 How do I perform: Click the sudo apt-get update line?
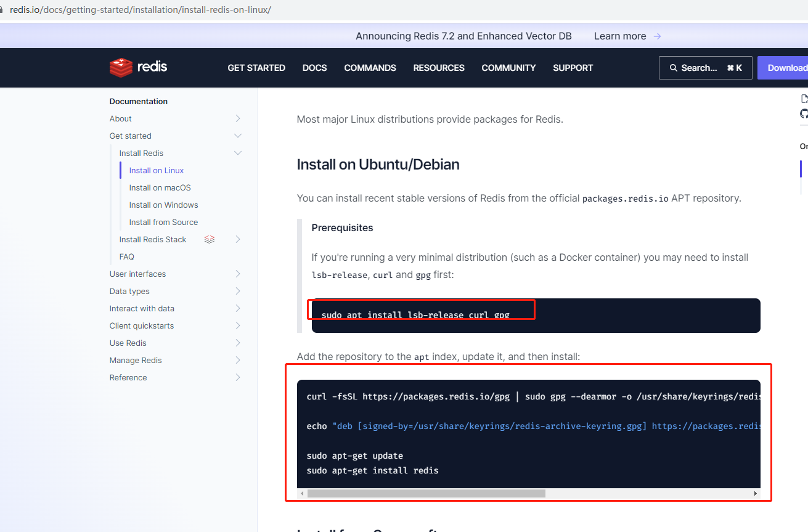pyautogui.click(x=354, y=456)
